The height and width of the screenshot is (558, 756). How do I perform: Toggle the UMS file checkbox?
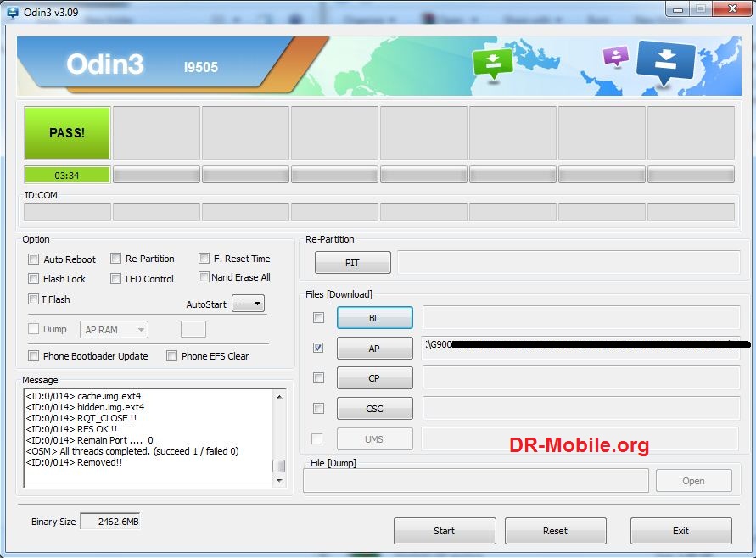pyautogui.click(x=316, y=439)
